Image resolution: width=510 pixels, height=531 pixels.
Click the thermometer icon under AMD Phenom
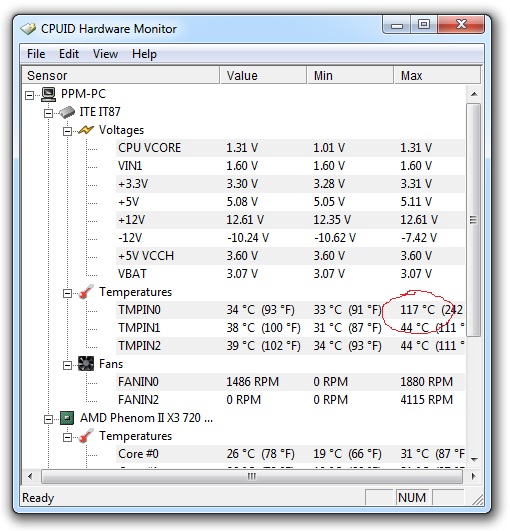tap(86, 436)
